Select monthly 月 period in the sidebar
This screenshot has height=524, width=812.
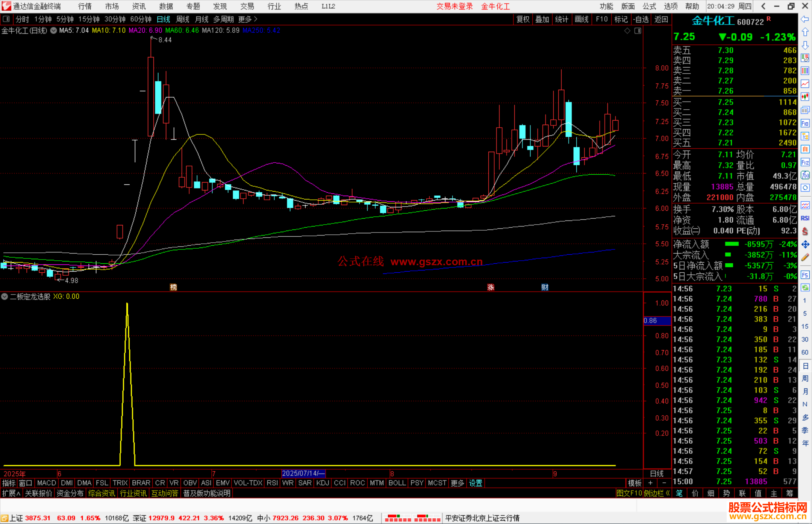(805, 391)
